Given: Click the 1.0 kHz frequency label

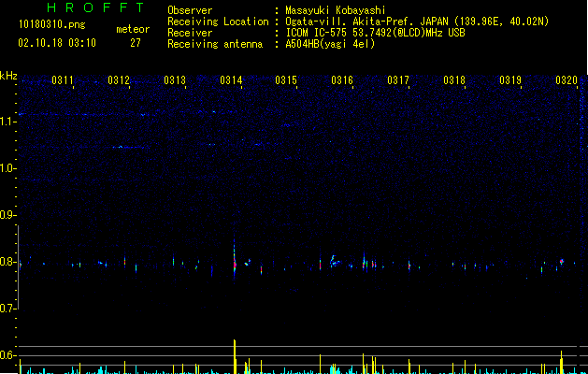Looking at the screenshot, I should 8,168.
